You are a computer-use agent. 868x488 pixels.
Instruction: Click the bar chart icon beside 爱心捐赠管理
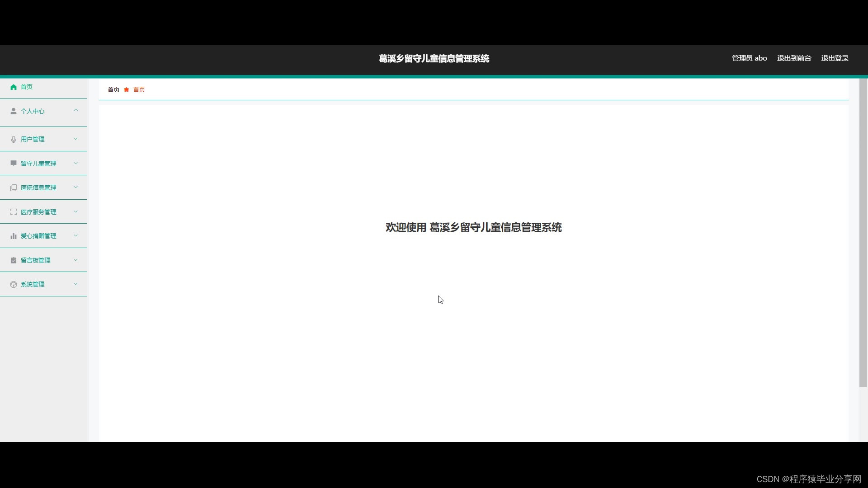(14, 236)
